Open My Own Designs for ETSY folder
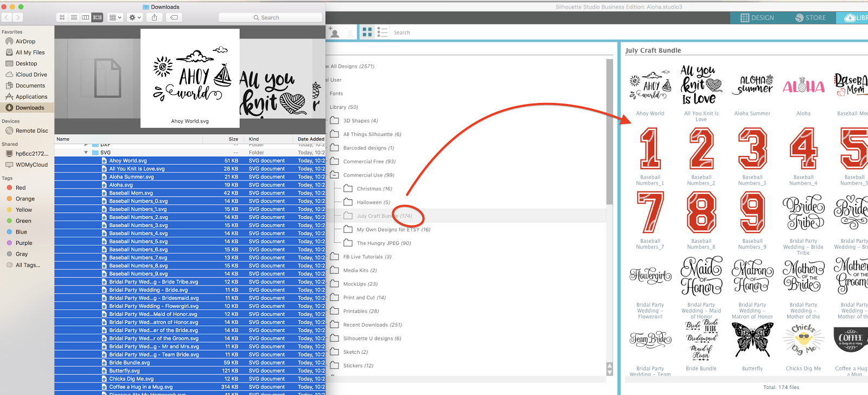This screenshot has width=868, height=395. click(387, 230)
